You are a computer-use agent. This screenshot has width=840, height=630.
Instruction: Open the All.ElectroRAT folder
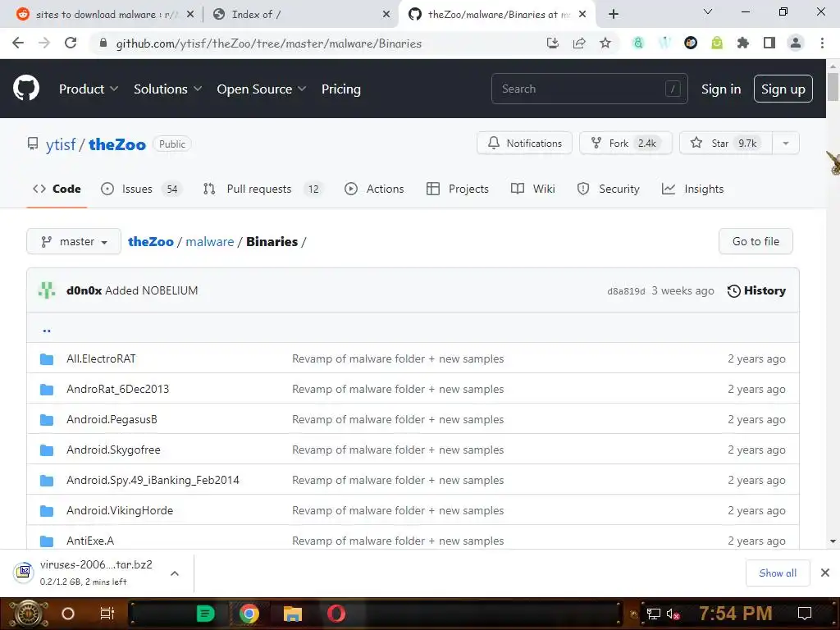click(101, 358)
